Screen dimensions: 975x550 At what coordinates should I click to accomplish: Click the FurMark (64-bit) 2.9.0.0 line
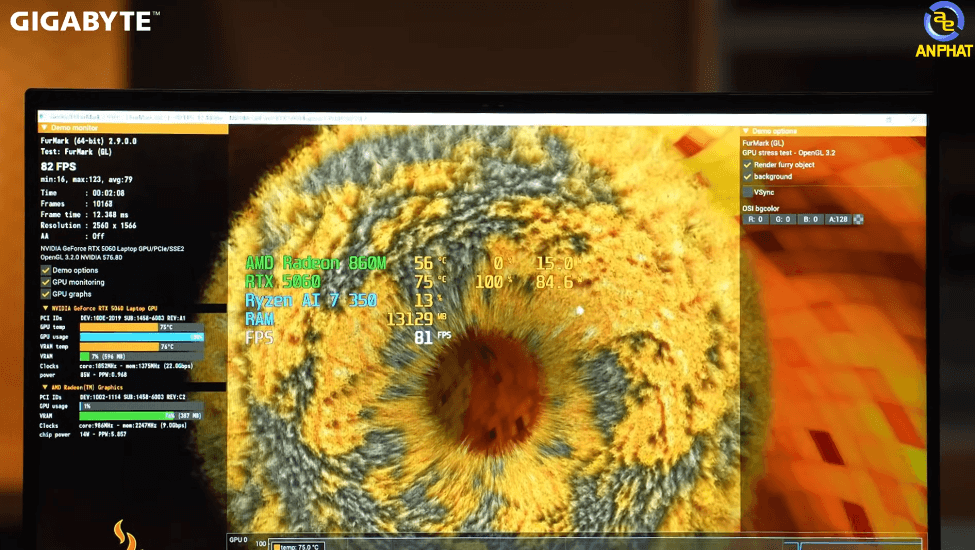[88, 141]
